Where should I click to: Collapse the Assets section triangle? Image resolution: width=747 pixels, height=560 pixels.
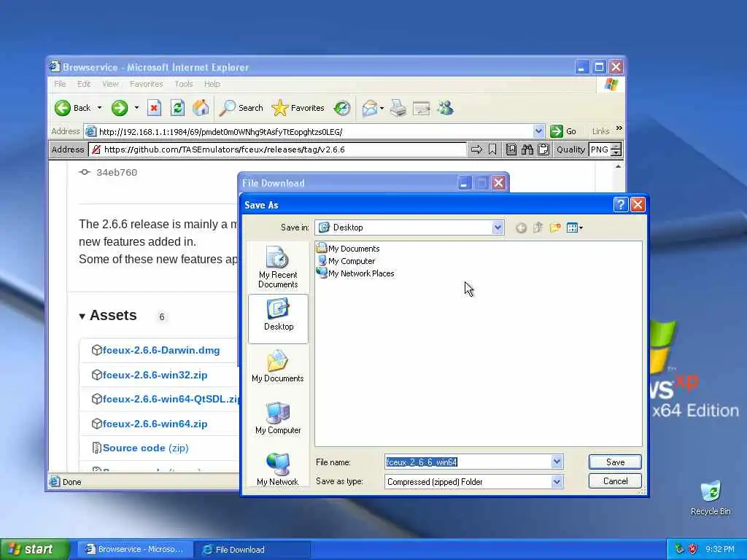pos(82,316)
